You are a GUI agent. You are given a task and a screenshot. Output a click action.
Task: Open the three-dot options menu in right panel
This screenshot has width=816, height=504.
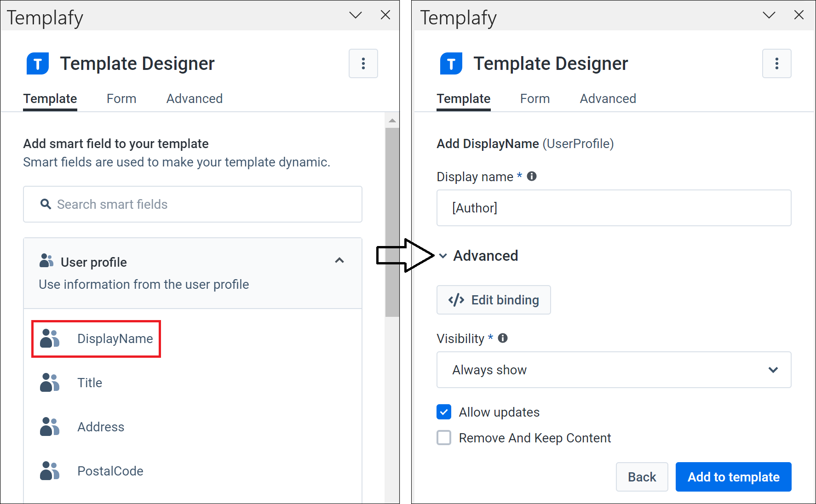click(x=776, y=63)
